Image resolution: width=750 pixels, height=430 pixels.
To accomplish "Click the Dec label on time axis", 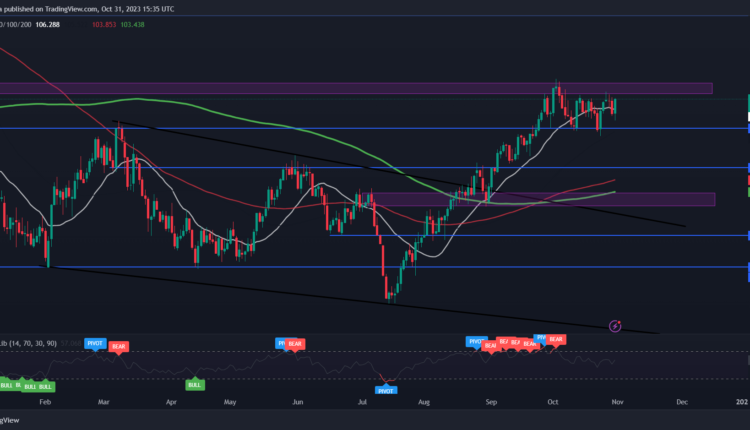I will [x=682, y=400].
